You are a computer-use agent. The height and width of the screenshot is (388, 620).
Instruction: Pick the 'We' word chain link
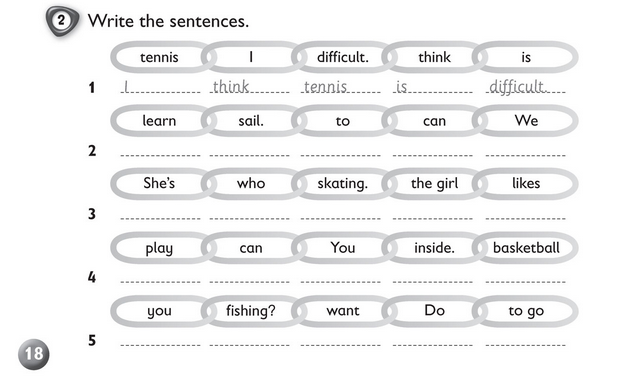(526, 121)
